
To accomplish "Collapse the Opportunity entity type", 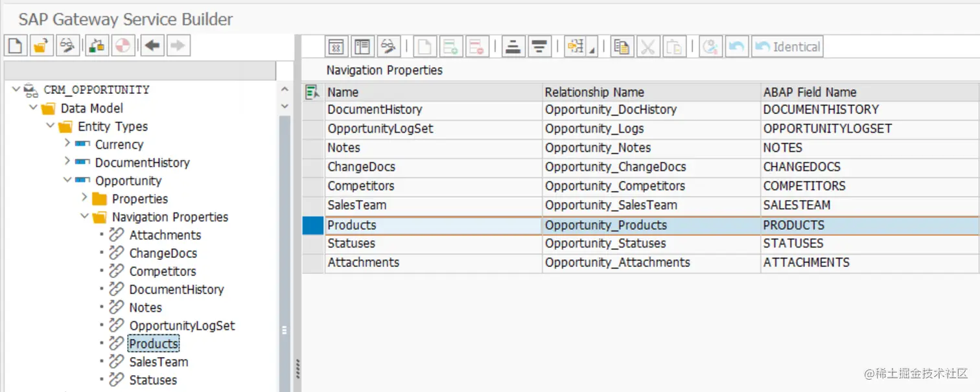I will coord(67,179).
